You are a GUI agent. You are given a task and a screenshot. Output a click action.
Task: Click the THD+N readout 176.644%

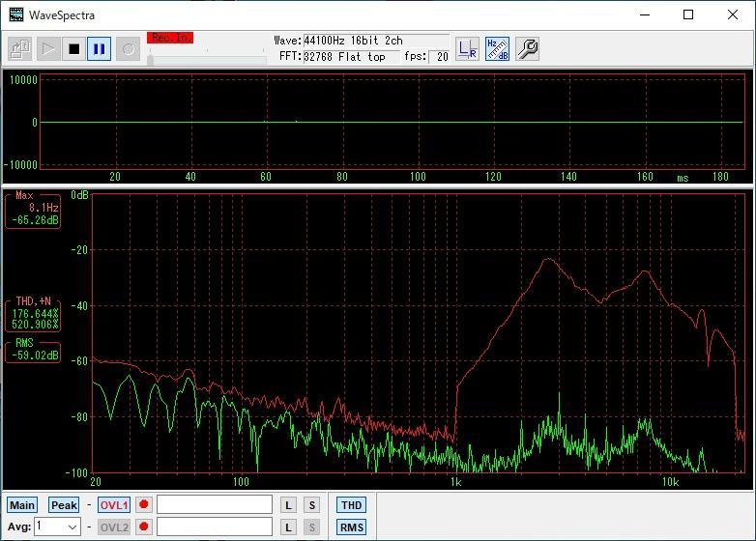(35, 313)
